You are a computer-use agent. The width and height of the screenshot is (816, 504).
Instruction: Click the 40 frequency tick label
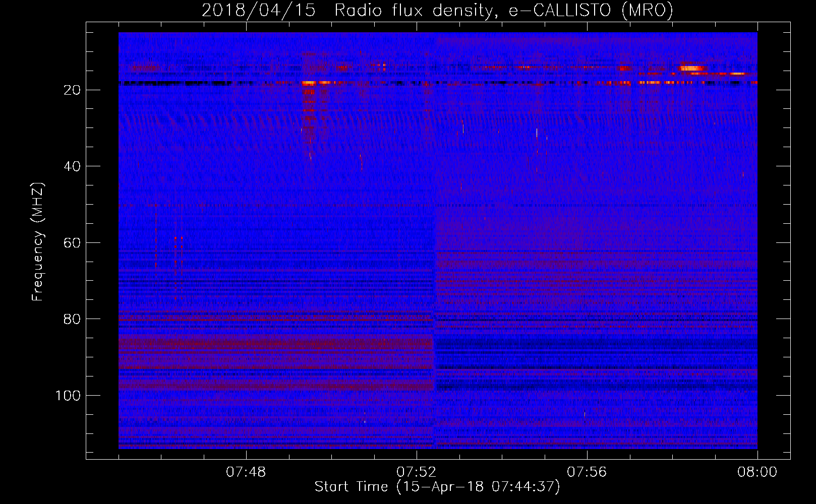tap(73, 167)
